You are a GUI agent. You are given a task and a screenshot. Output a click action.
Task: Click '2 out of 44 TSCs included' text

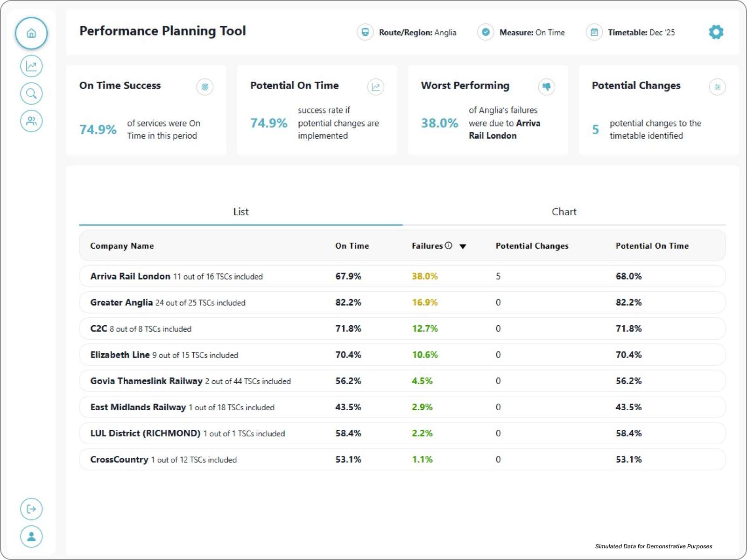[248, 381]
